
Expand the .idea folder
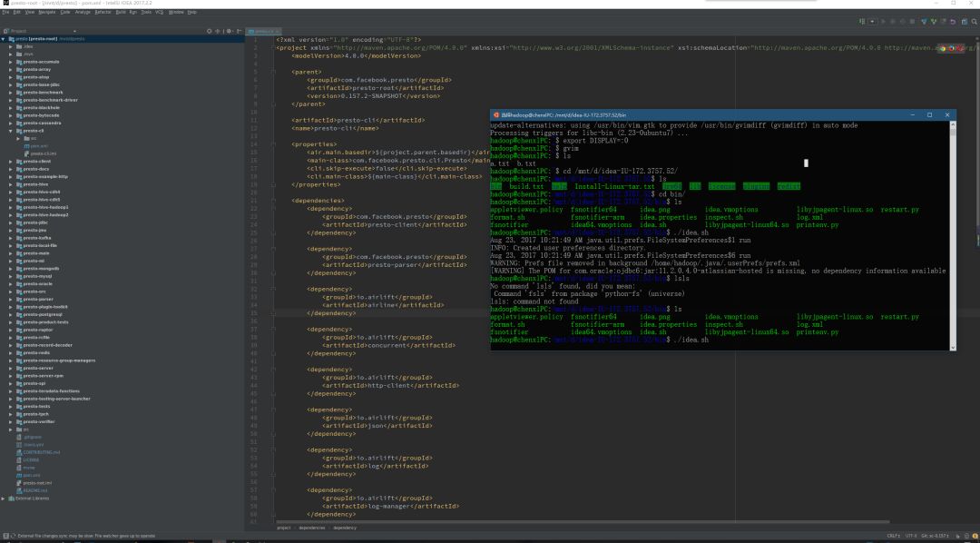pyautogui.click(x=11, y=46)
